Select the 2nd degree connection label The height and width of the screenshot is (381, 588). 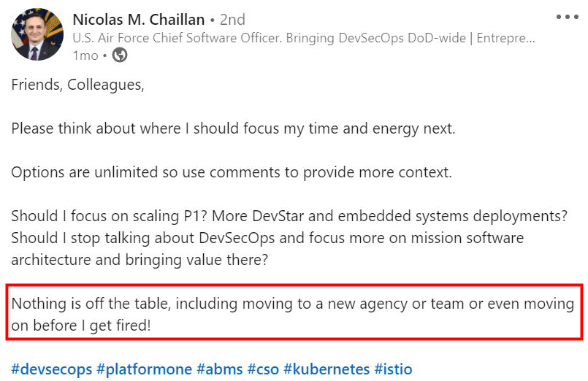click(x=232, y=20)
